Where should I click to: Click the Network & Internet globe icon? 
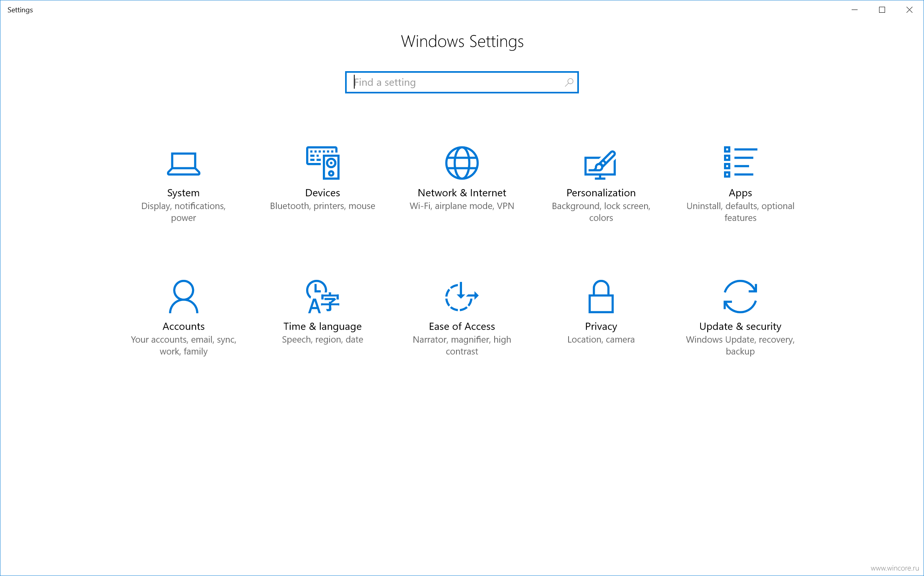coord(462,163)
